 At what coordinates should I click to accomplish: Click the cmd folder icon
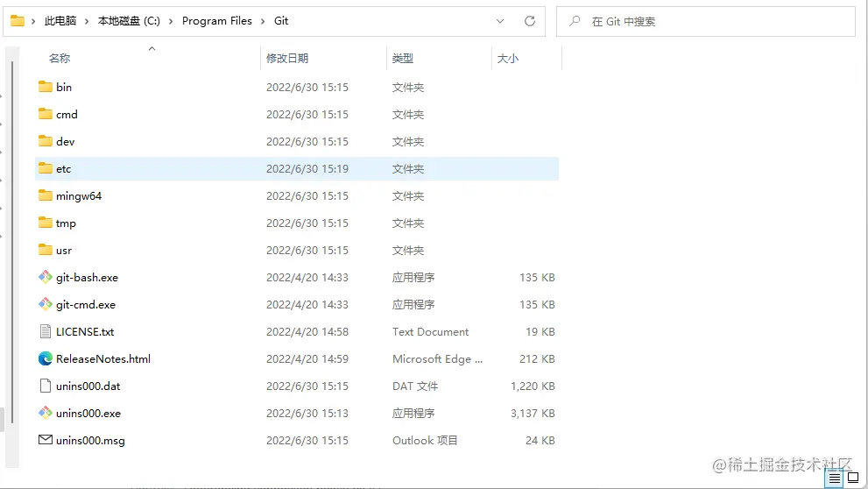click(46, 114)
